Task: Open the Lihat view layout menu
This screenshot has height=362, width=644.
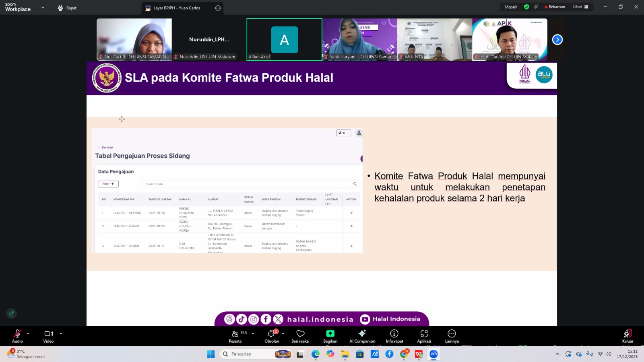Action: pyautogui.click(x=580, y=7)
